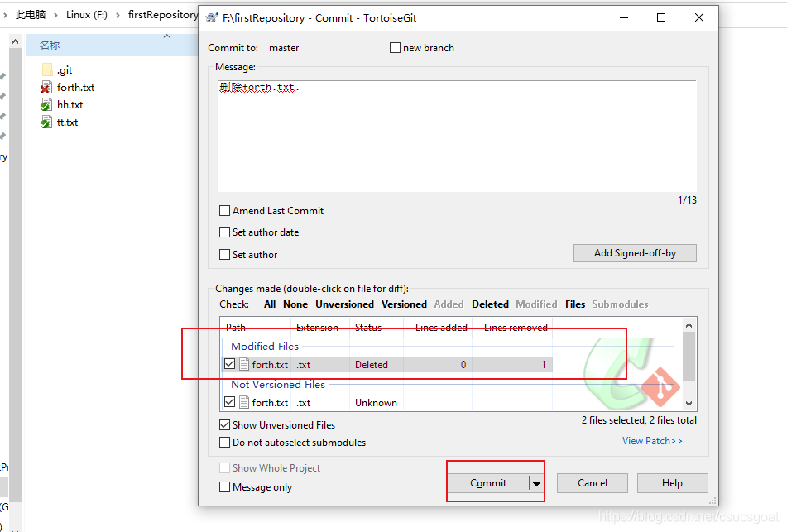
Task: Enable Set author checkbox
Action: [x=224, y=255]
